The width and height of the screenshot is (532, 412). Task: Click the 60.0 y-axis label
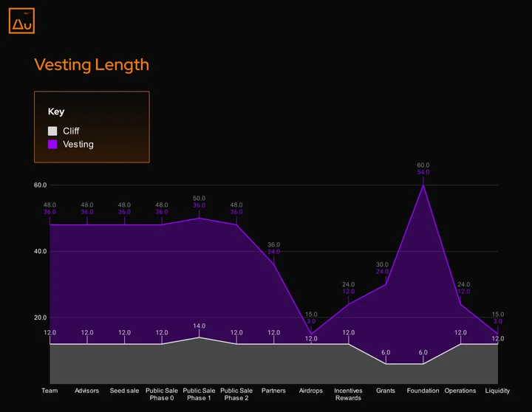click(x=40, y=185)
